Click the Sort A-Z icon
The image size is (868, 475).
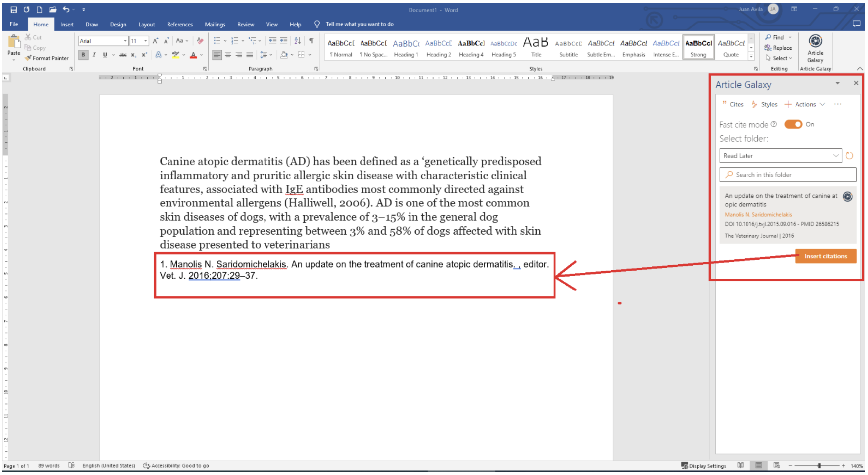tap(297, 41)
